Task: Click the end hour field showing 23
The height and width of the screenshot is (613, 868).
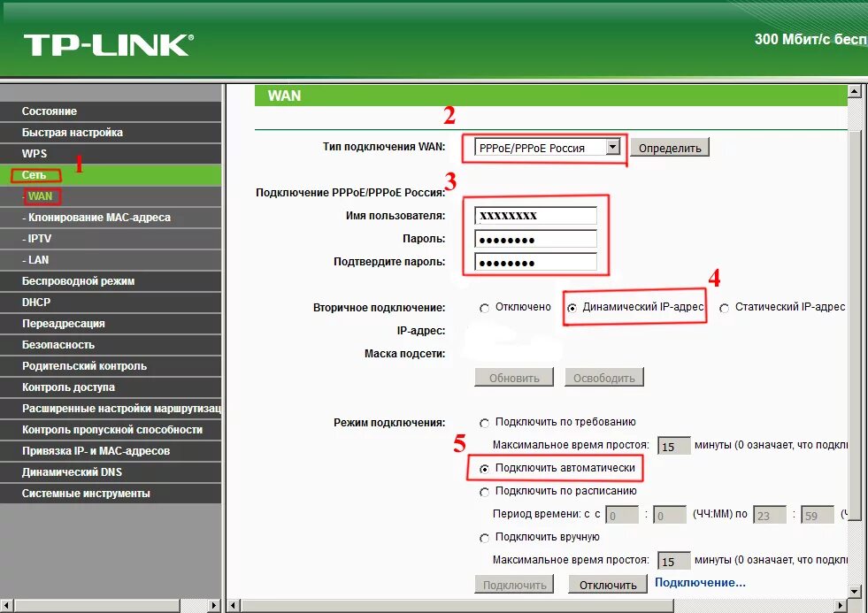Action: (770, 515)
